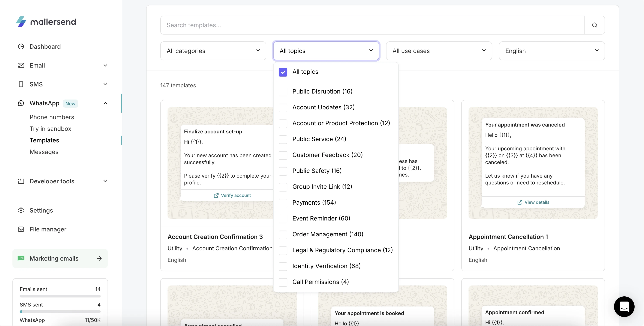Open the Appointment confirmed template preview
The image size is (644, 326).
click(533, 305)
